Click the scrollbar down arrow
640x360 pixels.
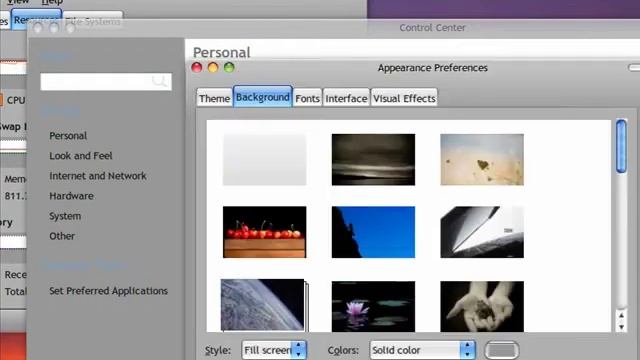(621, 327)
